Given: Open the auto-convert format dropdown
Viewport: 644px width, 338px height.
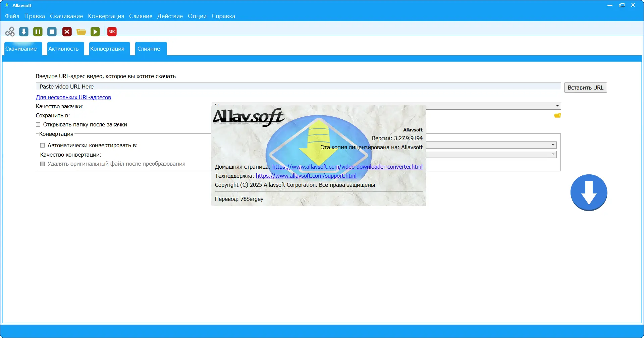Looking at the screenshot, I should pyautogui.click(x=553, y=145).
